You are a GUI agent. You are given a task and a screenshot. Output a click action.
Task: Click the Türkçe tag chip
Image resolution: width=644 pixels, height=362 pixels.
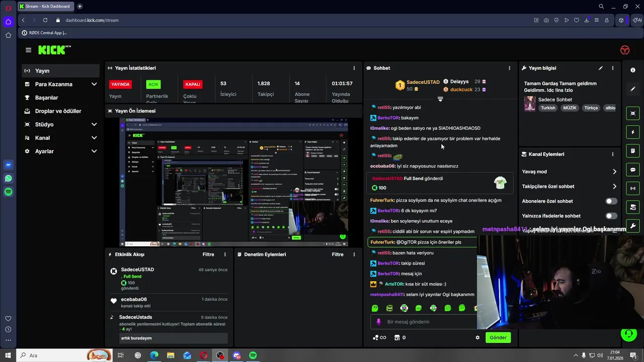(x=591, y=108)
